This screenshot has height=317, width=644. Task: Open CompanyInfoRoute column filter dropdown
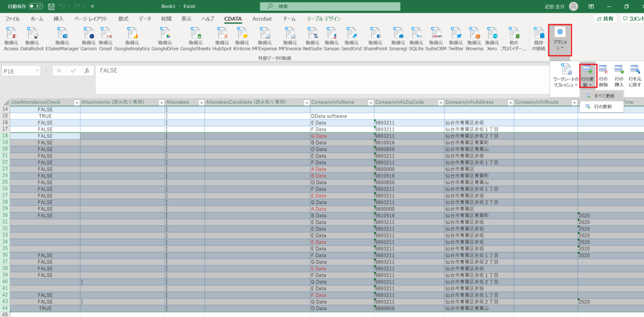(574, 102)
